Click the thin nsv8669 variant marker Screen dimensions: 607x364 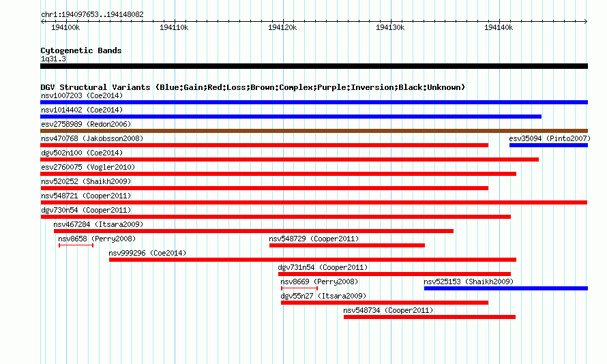click(x=299, y=288)
